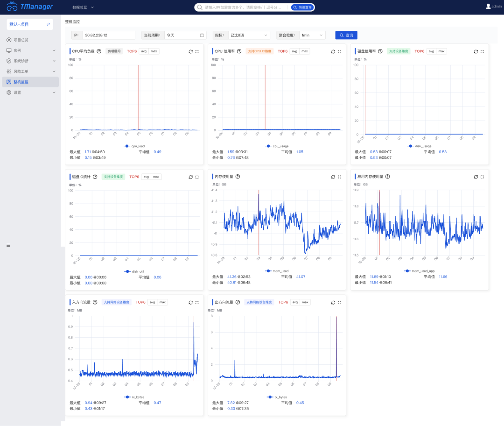Switch CPU平均负载 chart to max
This screenshot has width=504, height=426.
(154, 51)
